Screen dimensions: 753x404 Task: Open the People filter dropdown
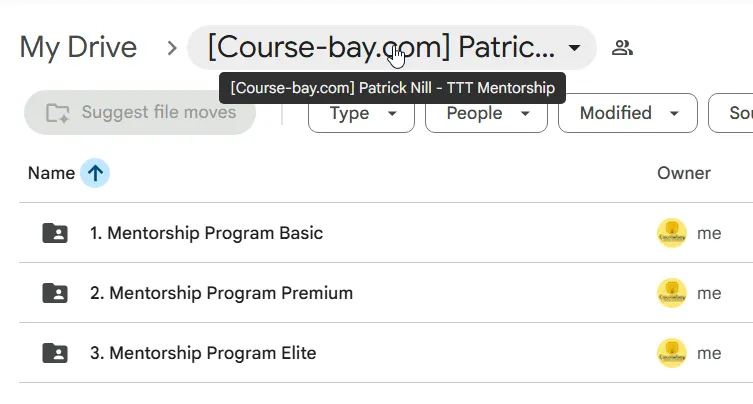pos(486,113)
